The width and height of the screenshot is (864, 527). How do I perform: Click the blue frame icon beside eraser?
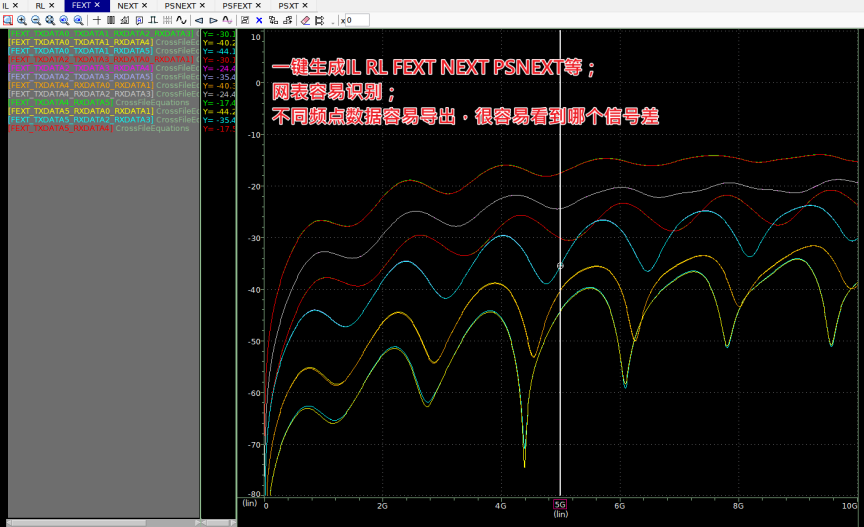coord(319,20)
